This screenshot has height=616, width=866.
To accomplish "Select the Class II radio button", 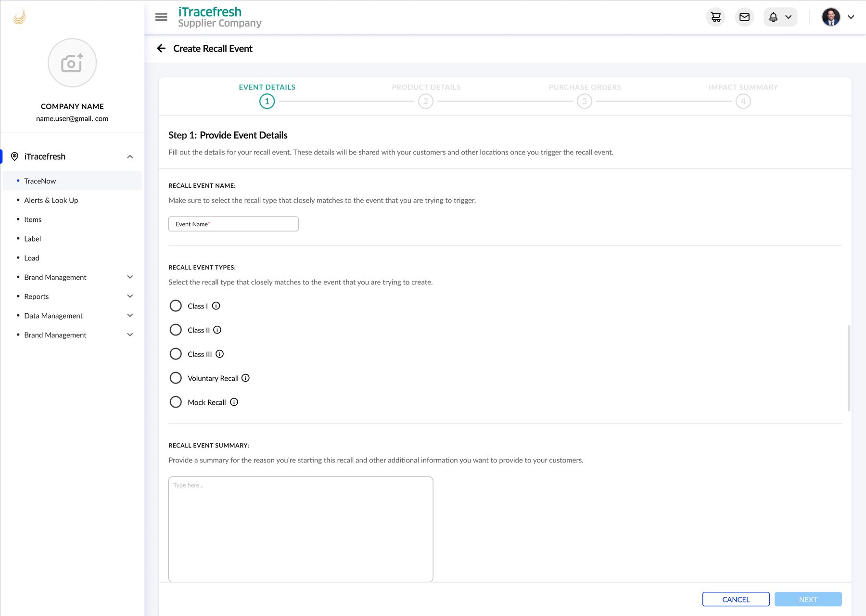I will [176, 330].
